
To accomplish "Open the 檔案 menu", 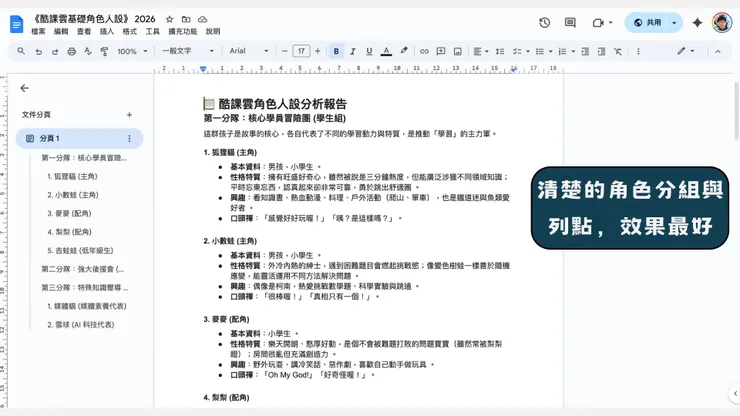I will tap(38, 32).
